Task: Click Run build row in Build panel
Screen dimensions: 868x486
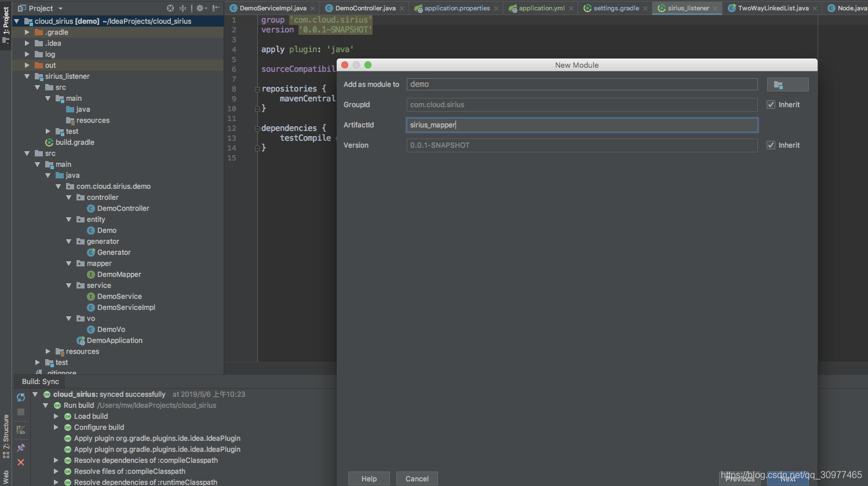Action: click(78, 405)
